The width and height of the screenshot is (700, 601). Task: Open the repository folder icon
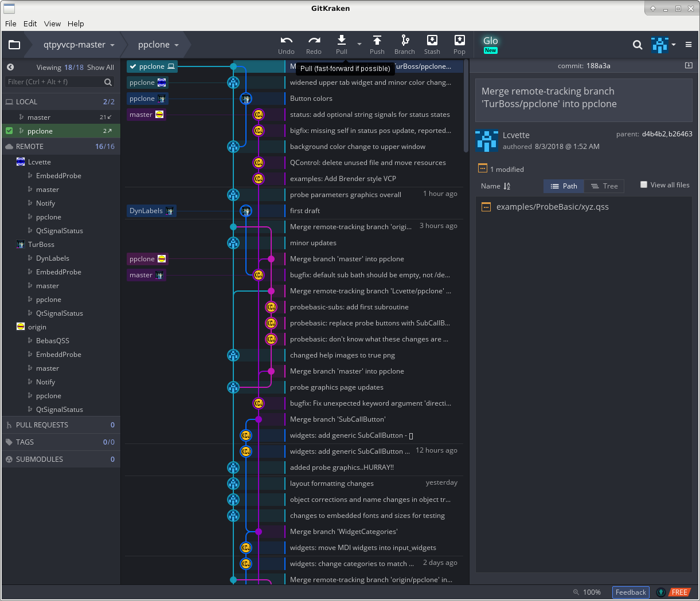(x=14, y=45)
